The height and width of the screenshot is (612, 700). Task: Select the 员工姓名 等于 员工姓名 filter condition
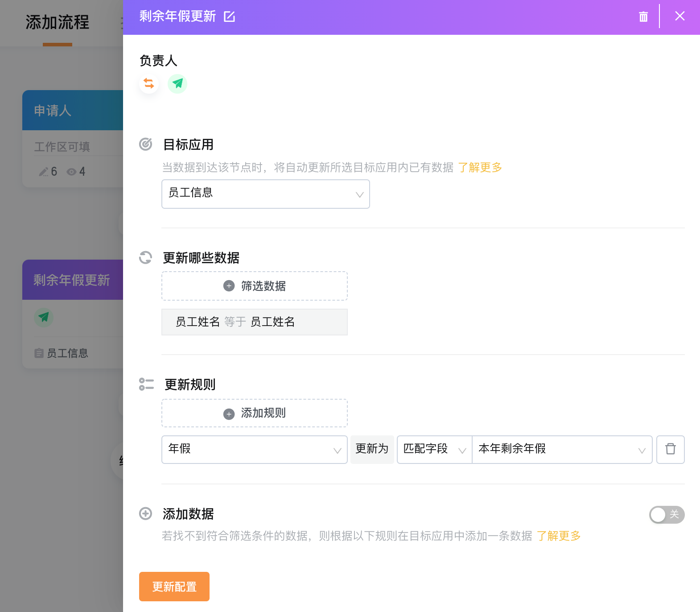(255, 322)
